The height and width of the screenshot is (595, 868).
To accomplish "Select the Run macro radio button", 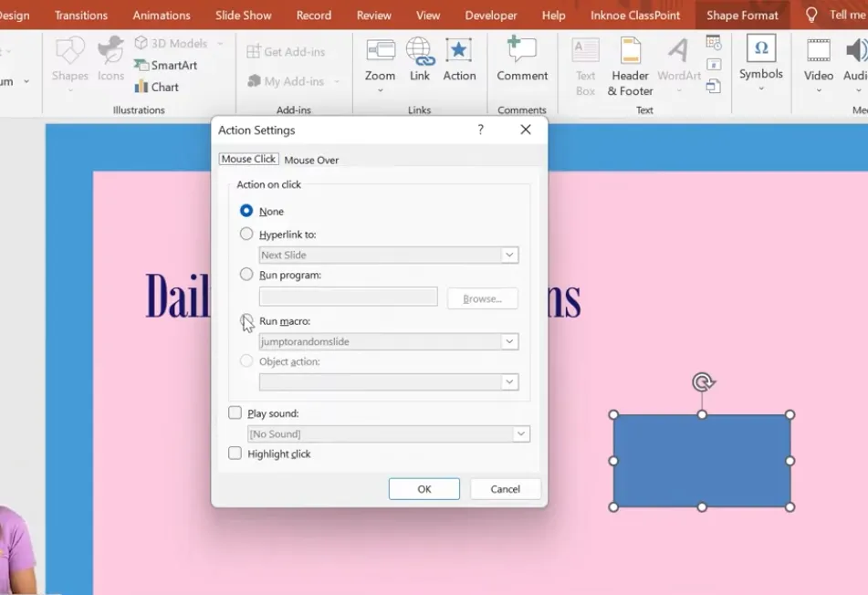I will [246, 321].
